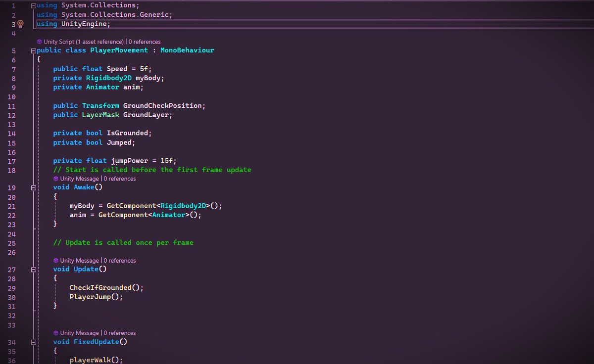Click Unity Message icon above Awake
This screenshot has width=594, height=364.
click(56, 179)
